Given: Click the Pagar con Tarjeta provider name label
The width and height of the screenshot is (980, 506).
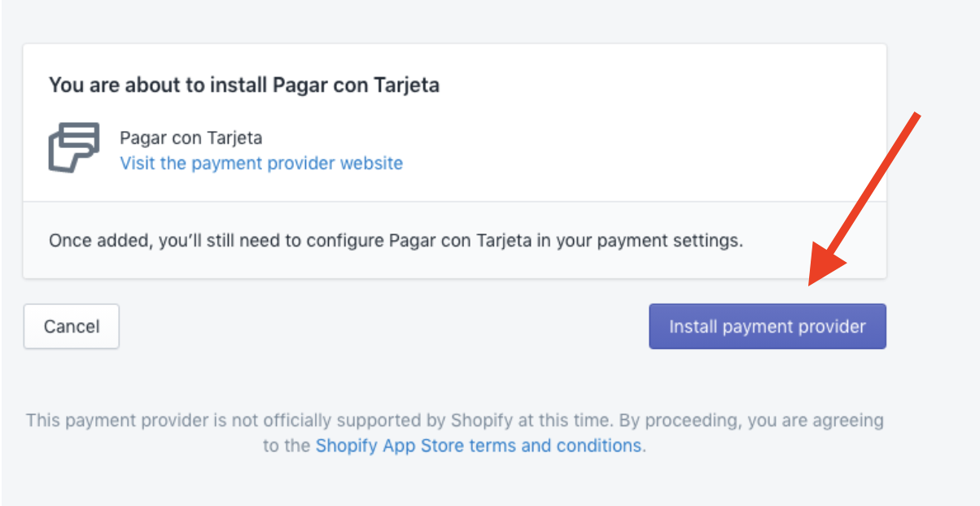Looking at the screenshot, I should pyautogui.click(x=191, y=137).
